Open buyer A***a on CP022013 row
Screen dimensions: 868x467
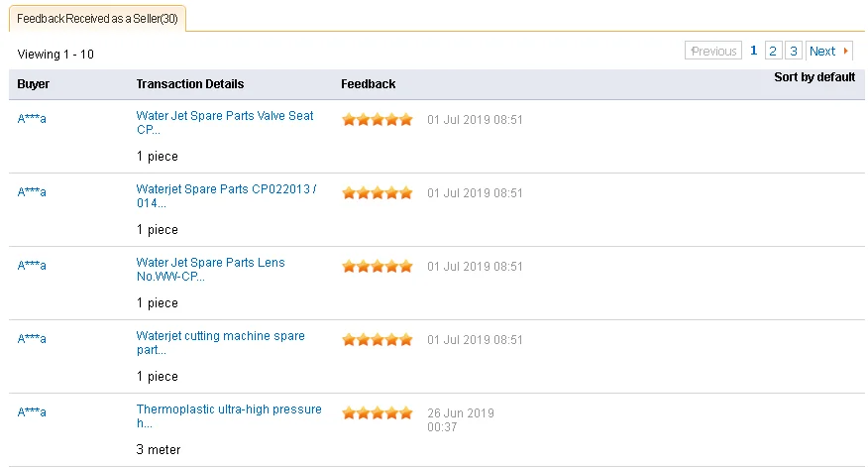point(32,192)
